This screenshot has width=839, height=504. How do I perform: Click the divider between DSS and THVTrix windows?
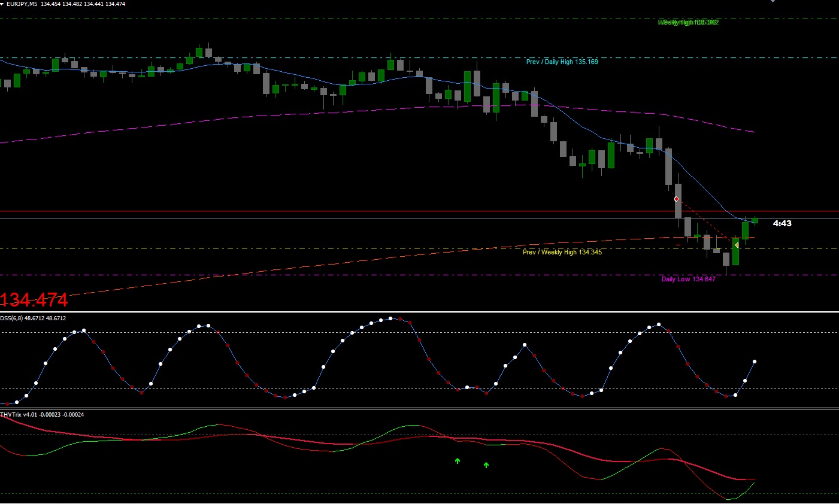pyautogui.click(x=419, y=409)
